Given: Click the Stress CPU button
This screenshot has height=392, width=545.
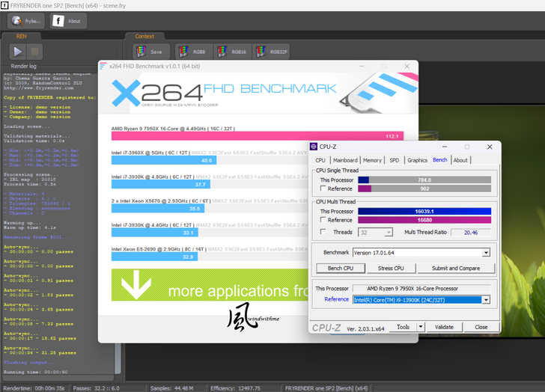Looking at the screenshot, I should pos(391,268).
